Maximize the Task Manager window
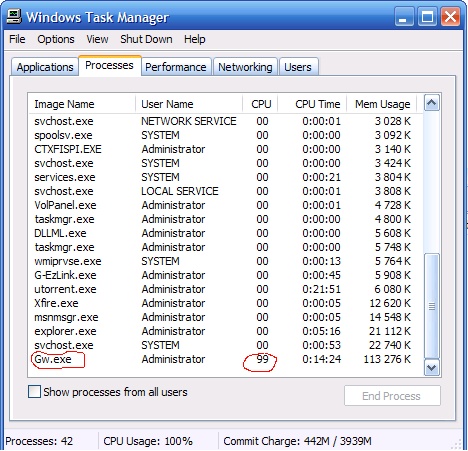 tap(427, 17)
